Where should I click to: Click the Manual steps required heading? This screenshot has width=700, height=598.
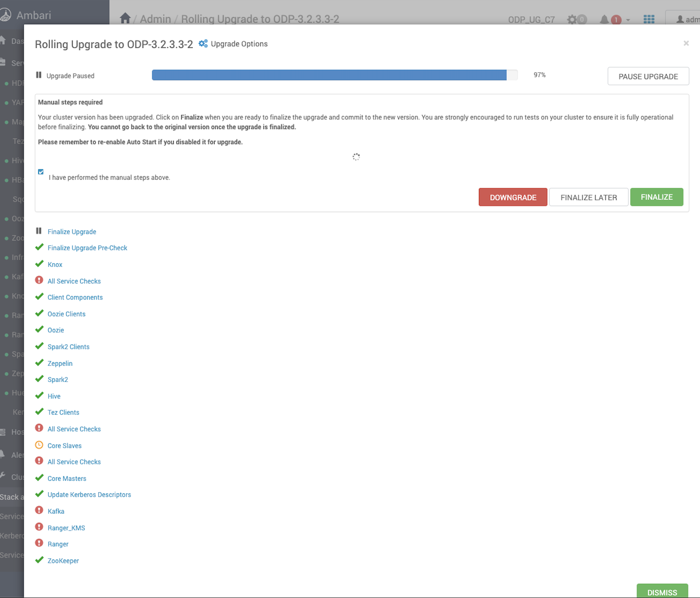[x=70, y=102]
